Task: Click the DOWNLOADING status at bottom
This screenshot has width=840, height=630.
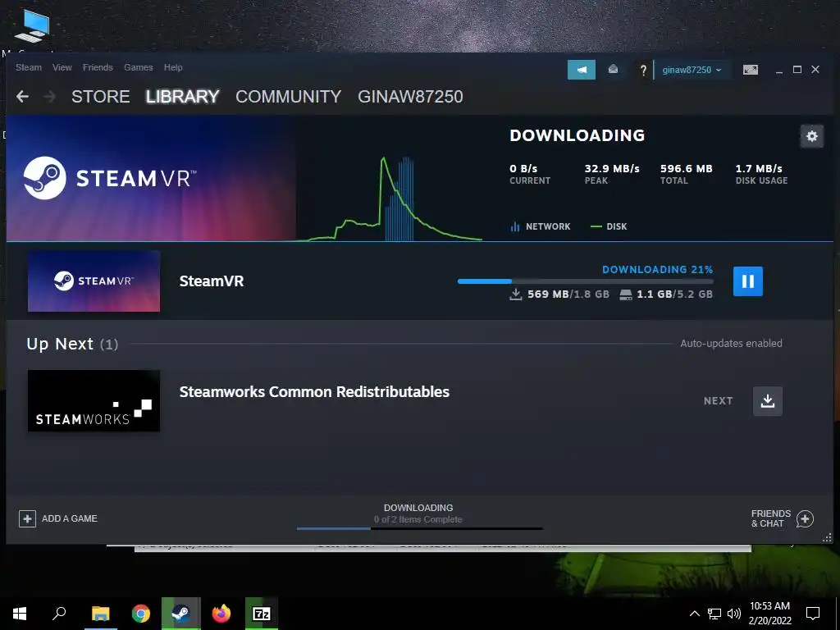Action: pyautogui.click(x=418, y=508)
